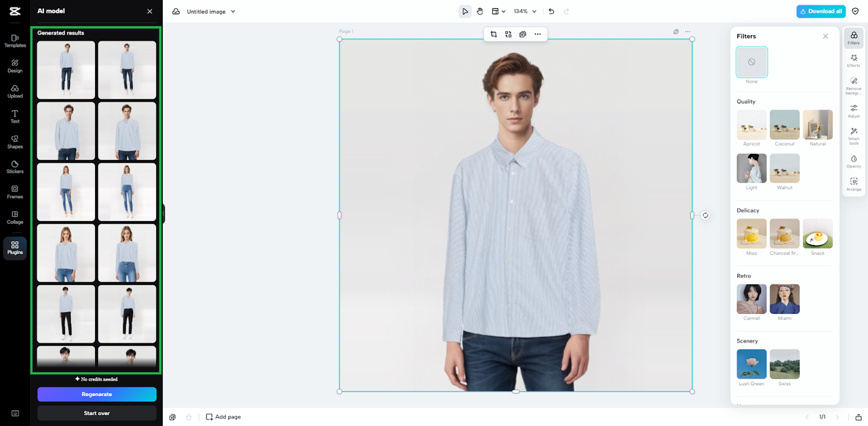Select the Filters tool in right toolbar
The width and height of the screenshot is (868, 426).
(854, 38)
